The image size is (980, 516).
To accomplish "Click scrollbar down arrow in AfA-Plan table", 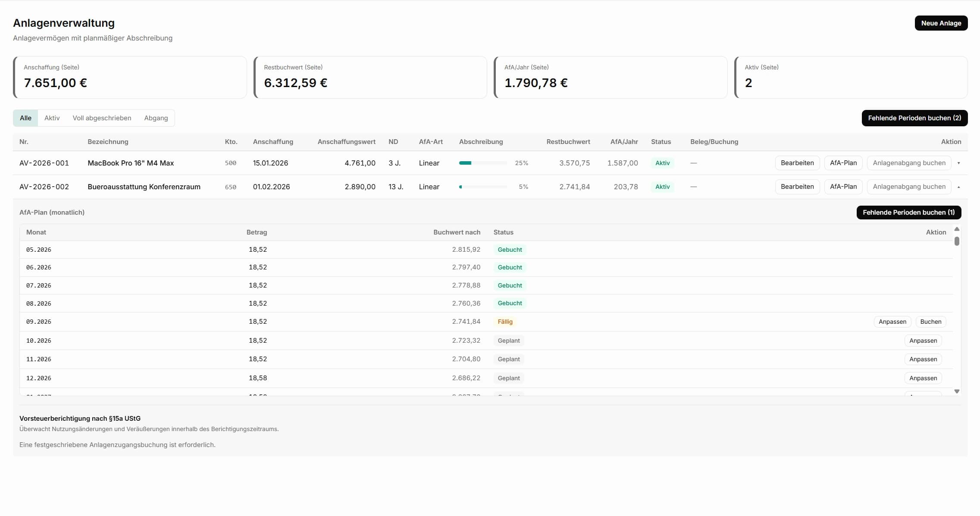I will (957, 391).
